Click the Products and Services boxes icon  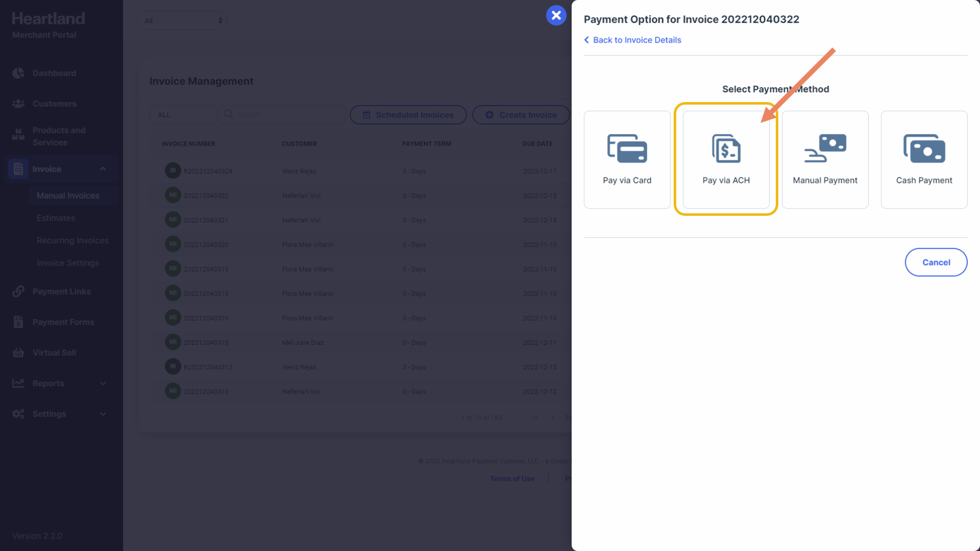[18, 135]
